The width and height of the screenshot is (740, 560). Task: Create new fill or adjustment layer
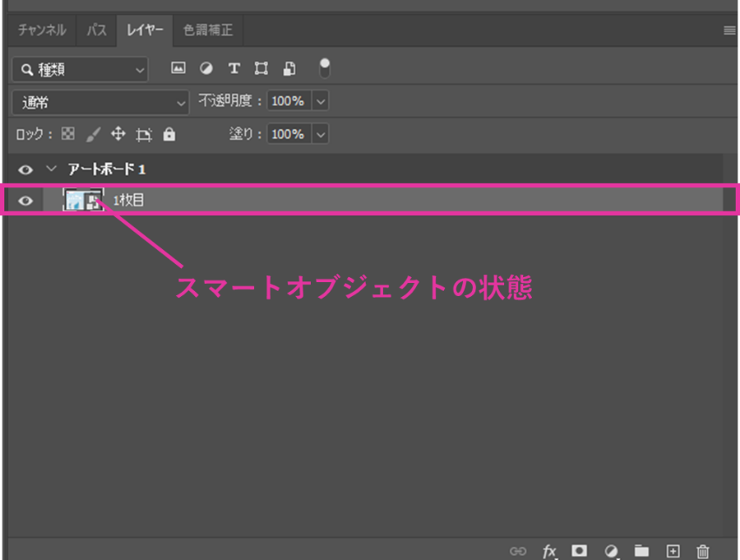pos(610,551)
